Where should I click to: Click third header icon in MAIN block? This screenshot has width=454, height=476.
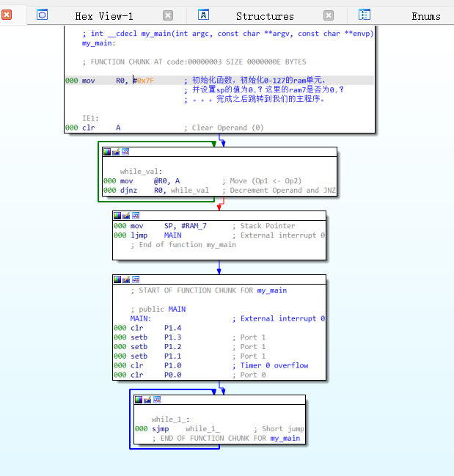tap(136, 279)
